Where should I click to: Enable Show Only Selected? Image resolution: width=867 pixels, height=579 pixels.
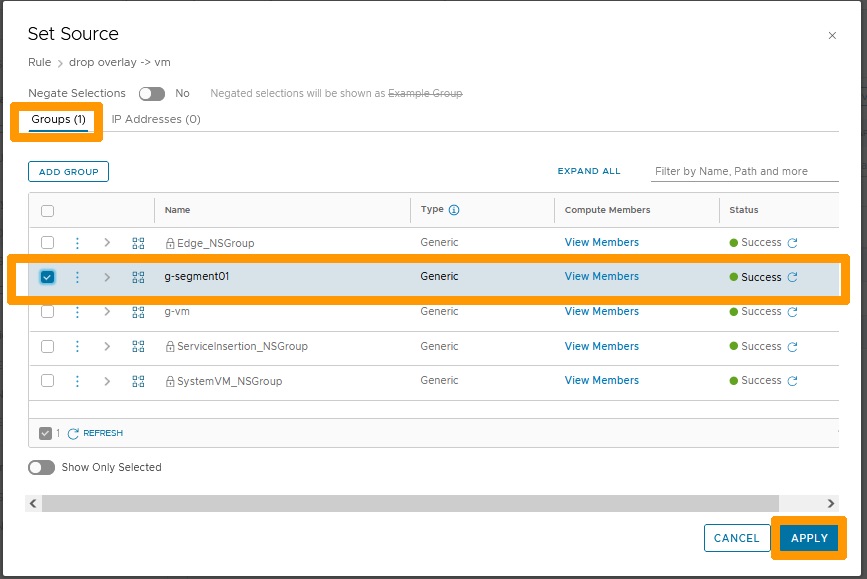(40, 467)
